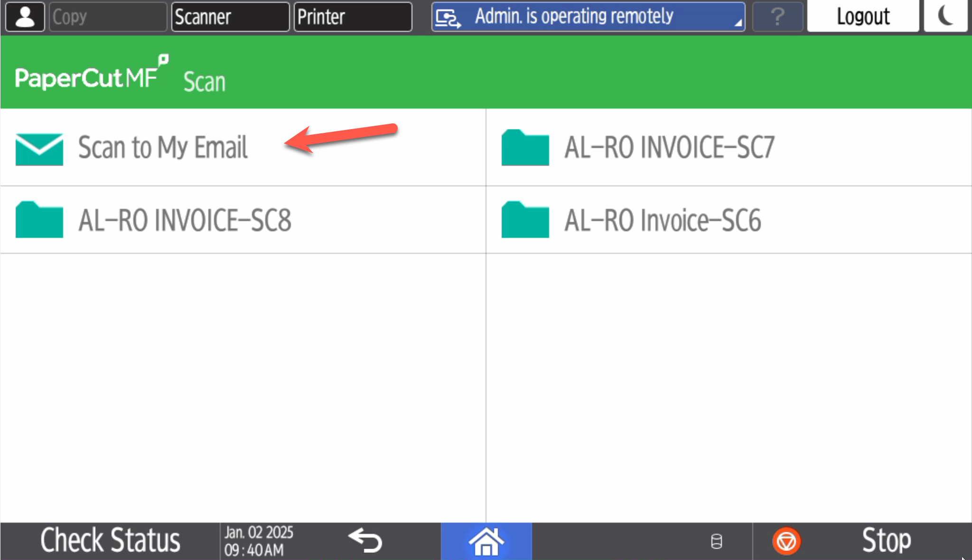This screenshot has width=972, height=560.
Task: Click the user profile icon
Action: pos(25,17)
